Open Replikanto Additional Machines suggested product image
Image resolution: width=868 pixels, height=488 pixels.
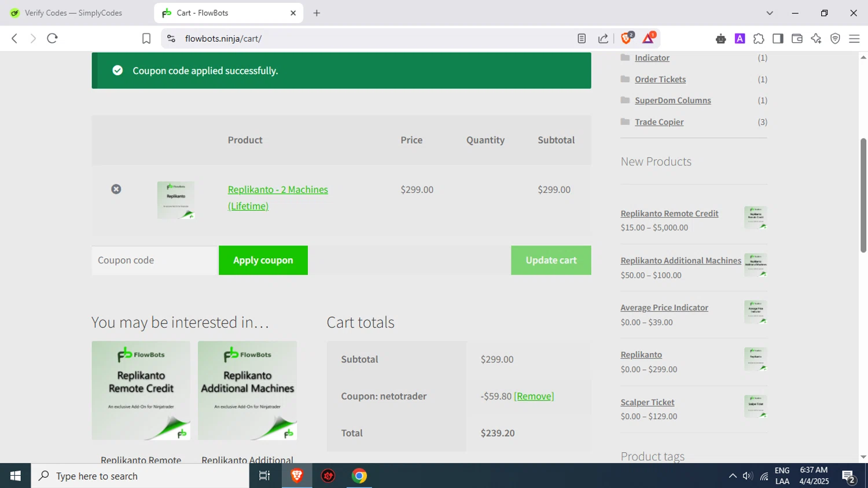coord(247,391)
